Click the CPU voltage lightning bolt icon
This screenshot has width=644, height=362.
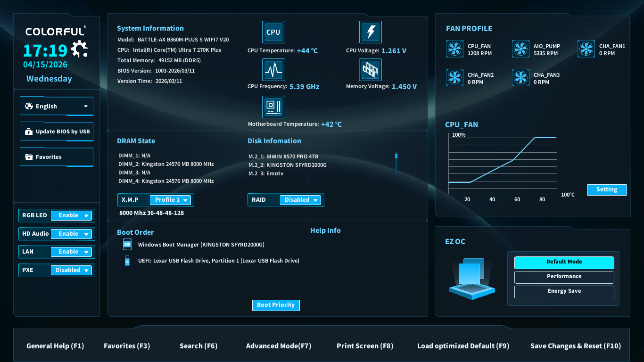coord(370,32)
